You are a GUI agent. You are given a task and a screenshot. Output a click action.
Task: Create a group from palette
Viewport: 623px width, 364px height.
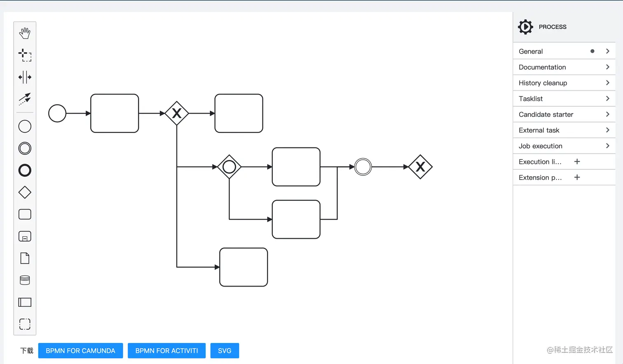click(25, 324)
